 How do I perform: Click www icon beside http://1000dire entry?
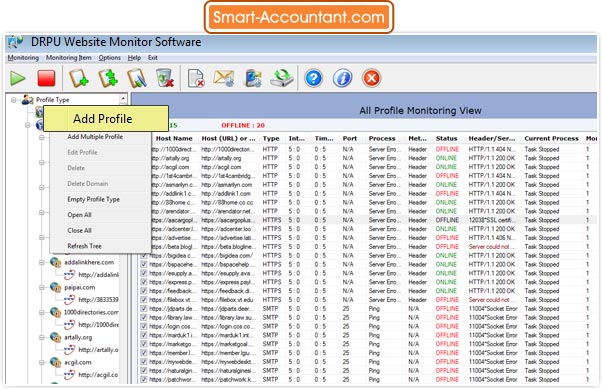coord(69,324)
